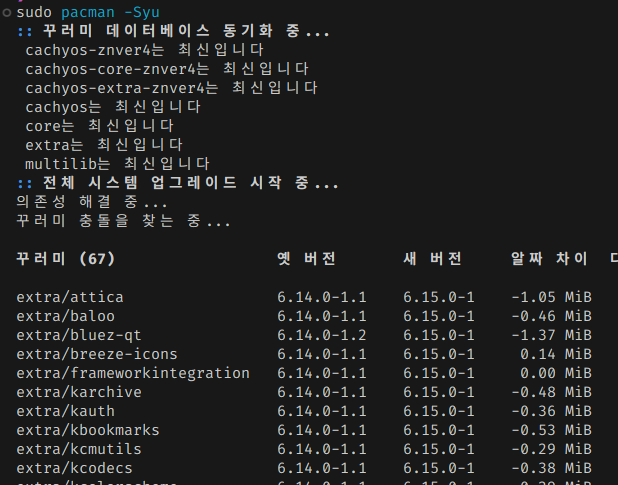Click the "알짜 차이" column header
Image resolution: width=618 pixels, height=485 pixels.
549,259
